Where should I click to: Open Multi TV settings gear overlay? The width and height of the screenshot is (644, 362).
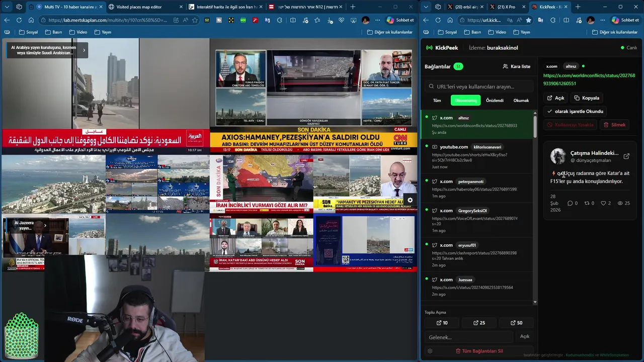[410, 200]
